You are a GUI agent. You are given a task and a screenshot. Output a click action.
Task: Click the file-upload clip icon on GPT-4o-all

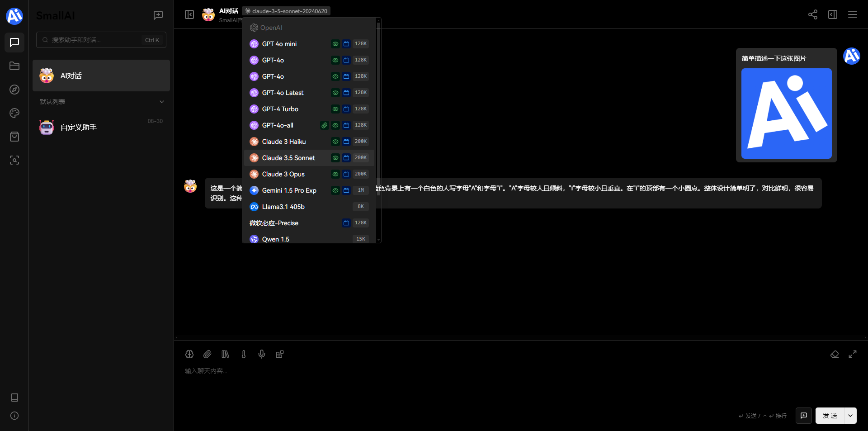(x=325, y=125)
